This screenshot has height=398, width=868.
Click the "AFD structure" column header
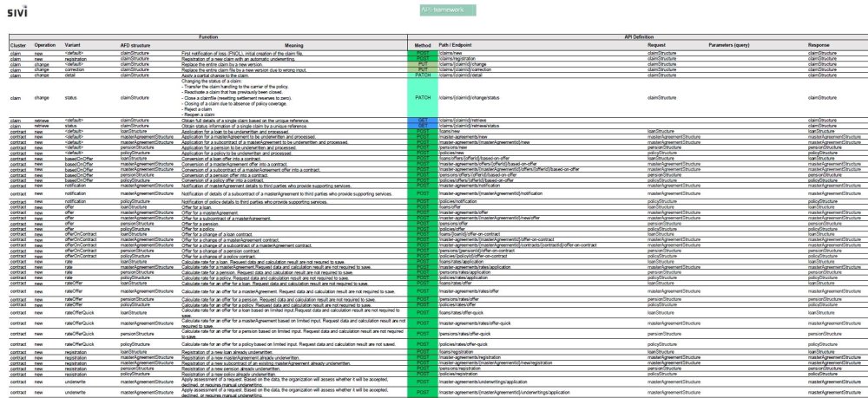(135, 45)
